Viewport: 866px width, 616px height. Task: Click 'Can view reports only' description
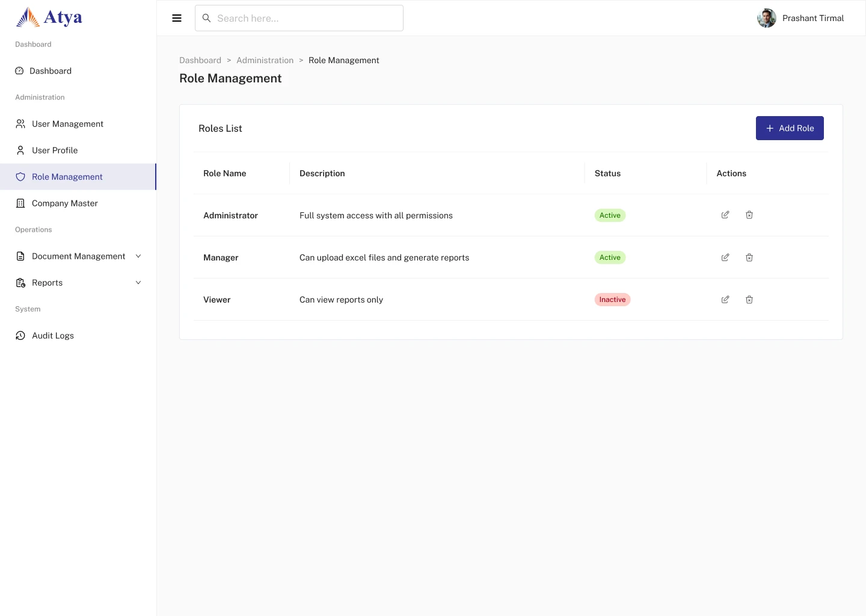(x=341, y=300)
